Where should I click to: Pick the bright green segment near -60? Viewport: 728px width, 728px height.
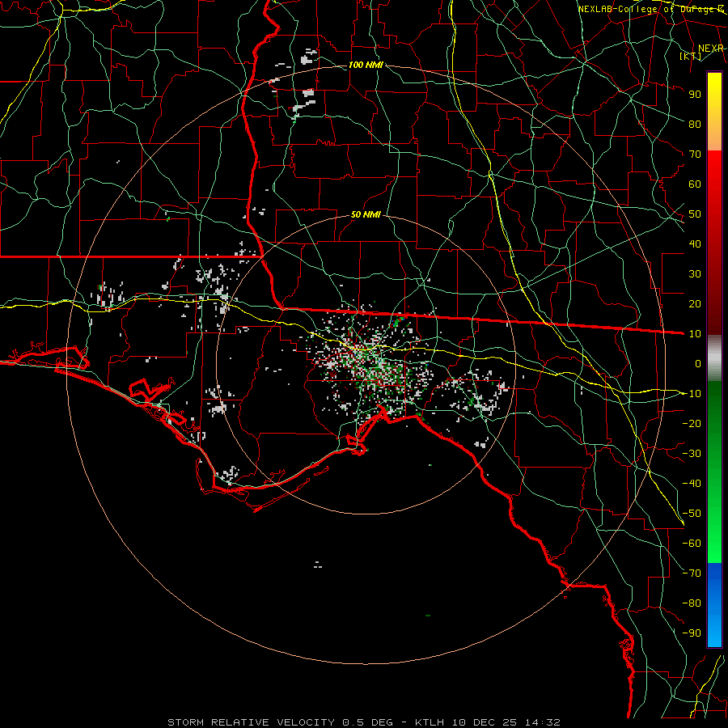click(x=714, y=544)
